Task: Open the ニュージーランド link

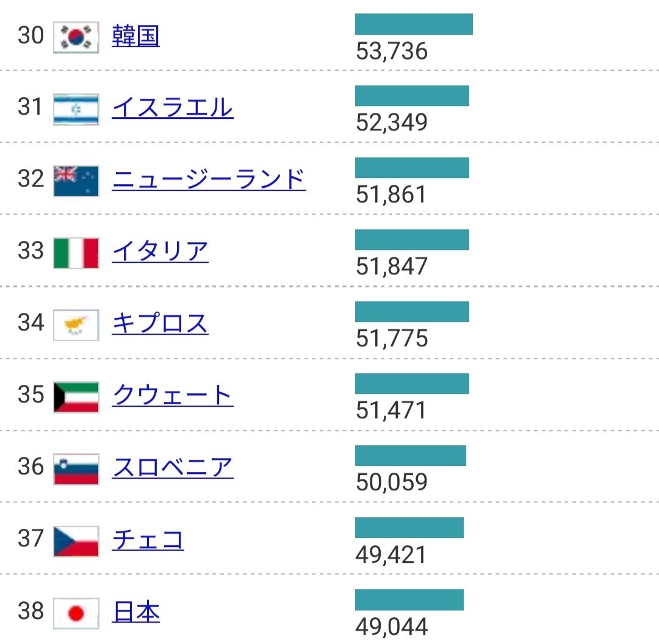Action: [x=209, y=180]
